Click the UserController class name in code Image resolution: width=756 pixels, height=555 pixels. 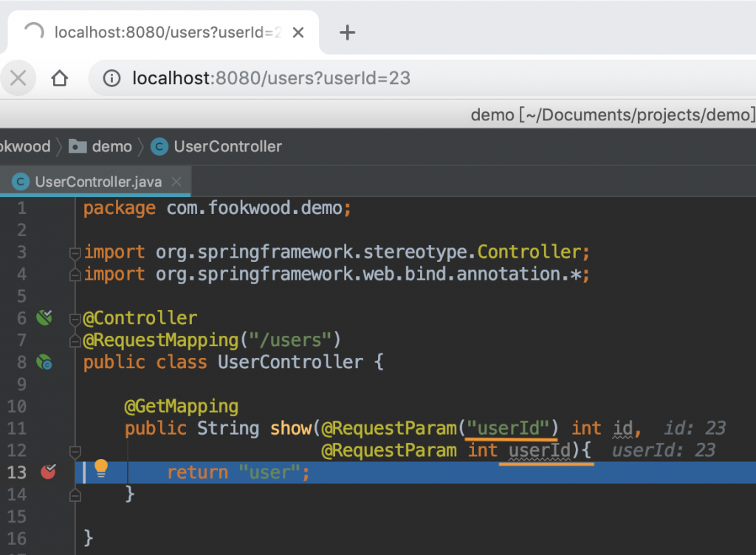pyautogui.click(x=290, y=362)
